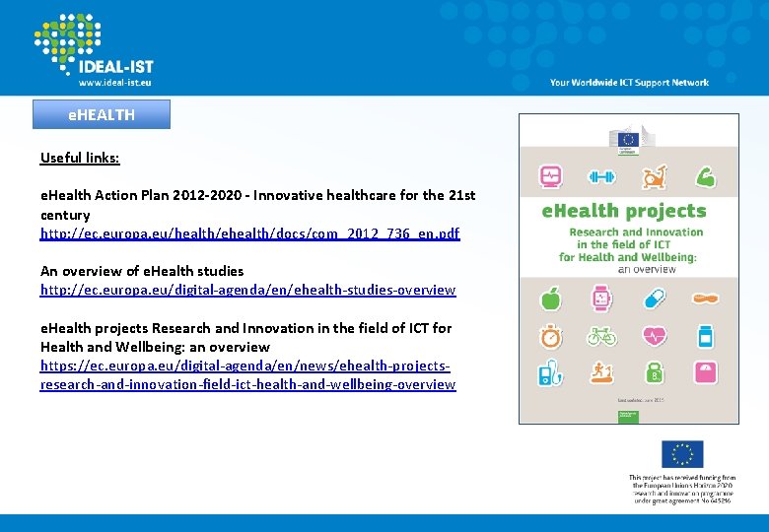The image size is (769, 532).
Task: Open the eHealth Action Plan PDF link
Action: click(x=250, y=233)
